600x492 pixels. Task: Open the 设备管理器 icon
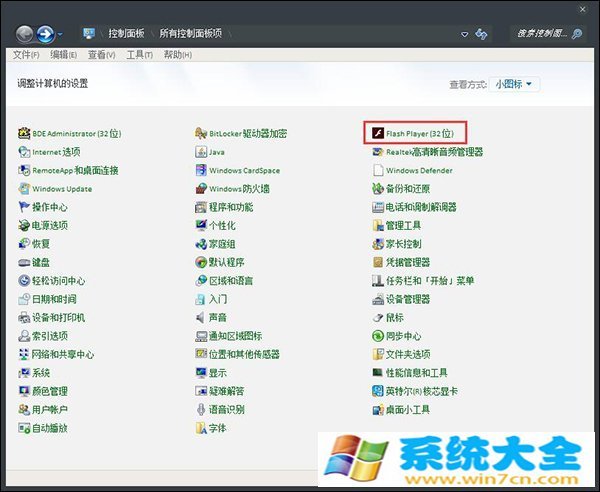[x=378, y=299]
